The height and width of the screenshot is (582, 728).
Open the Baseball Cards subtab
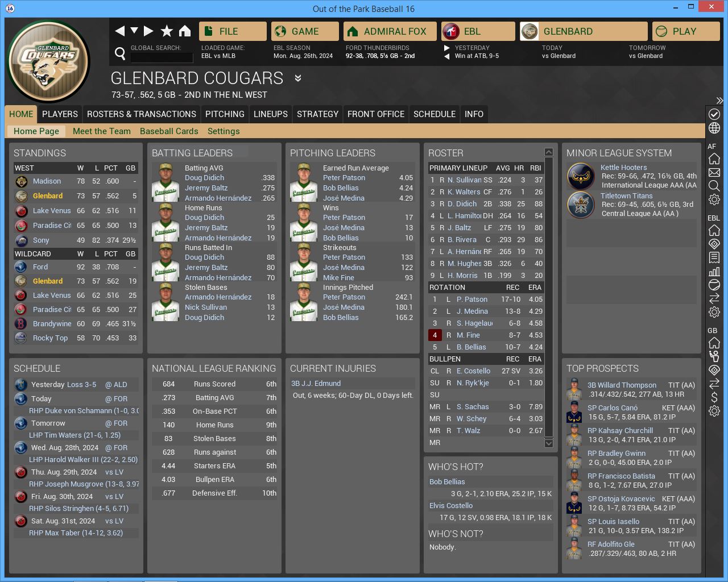click(169, 131)
